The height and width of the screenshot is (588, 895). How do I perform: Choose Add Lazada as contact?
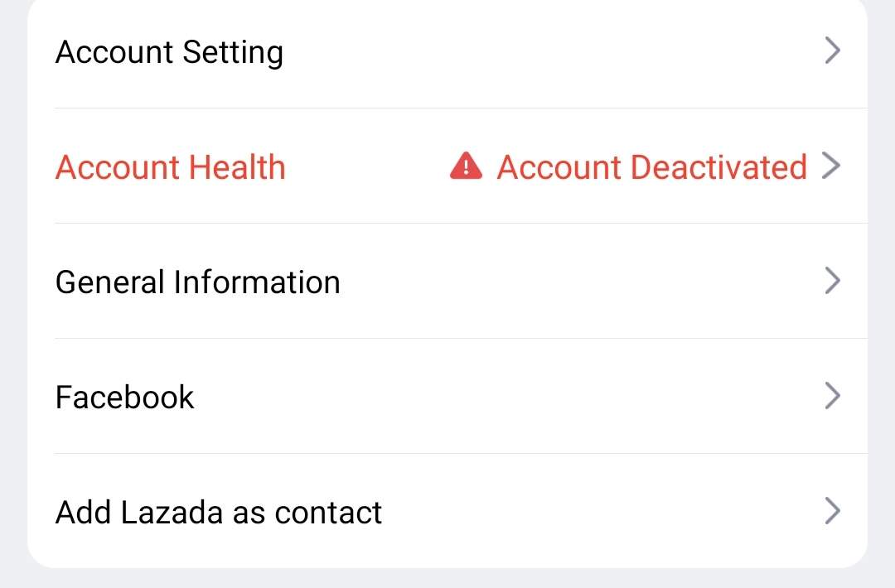447,511
